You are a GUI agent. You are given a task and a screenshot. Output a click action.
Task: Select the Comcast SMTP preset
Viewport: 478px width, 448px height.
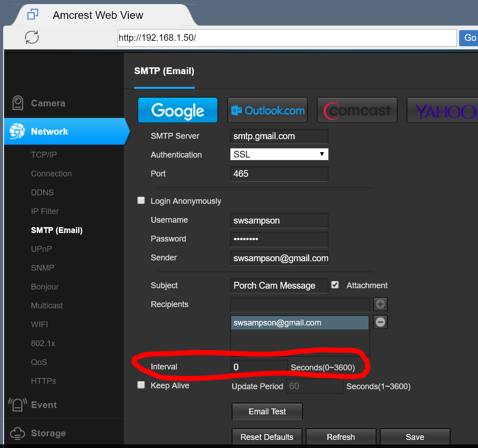(x=357, y=110)
